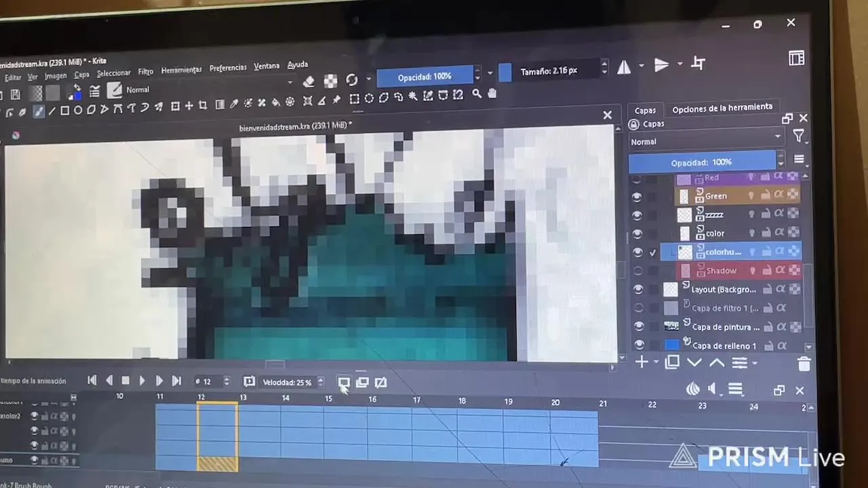The width and height of the screenshot is (868, 488).
Task: Open onion skin options in timeline
Action: pos(692,389)
